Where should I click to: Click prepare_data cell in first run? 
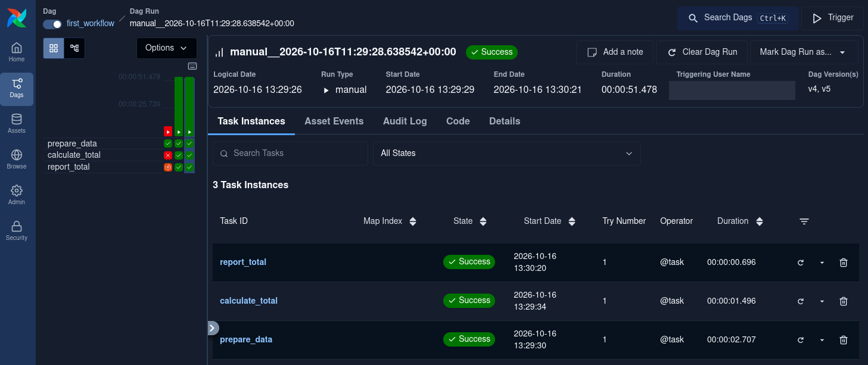168,143
